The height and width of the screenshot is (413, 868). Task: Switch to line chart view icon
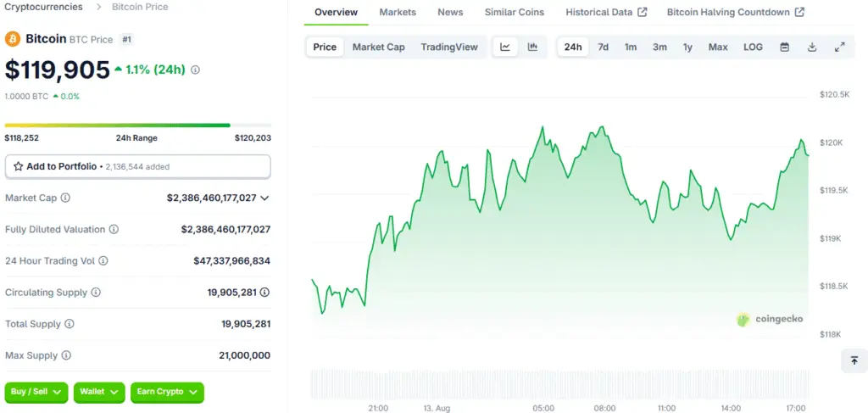point(505,47)
